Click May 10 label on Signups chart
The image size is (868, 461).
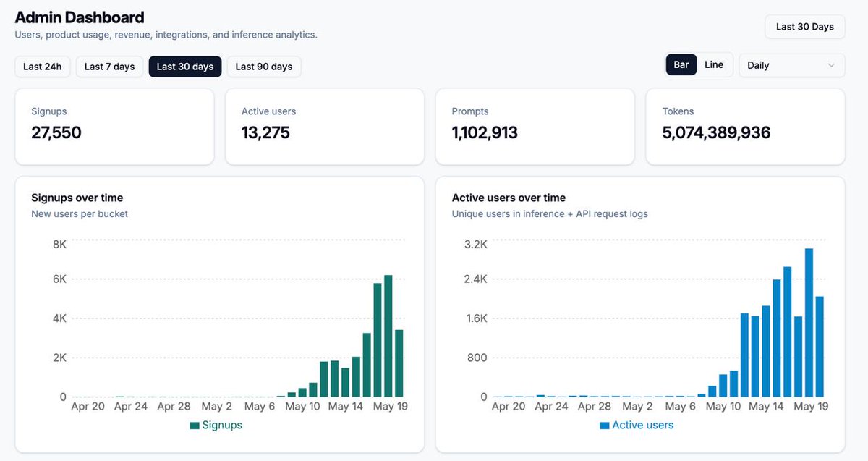302,407
